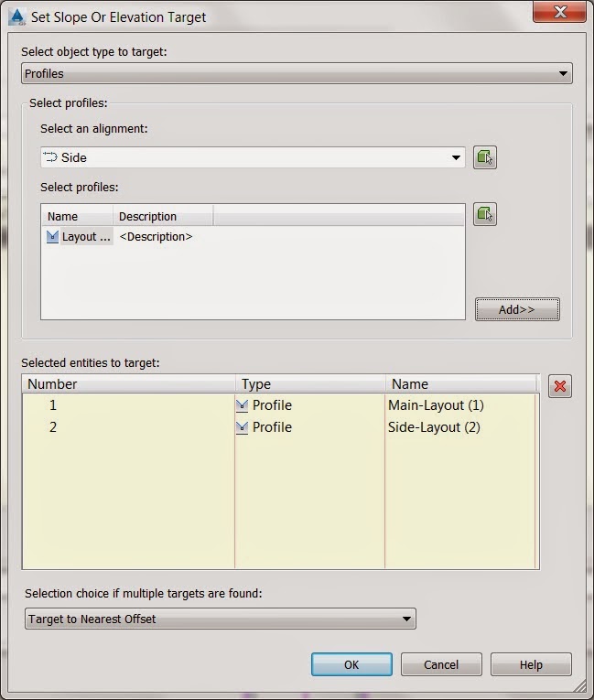This screenshot has height=700, width=594.
Task: Open Target to Nearest Offset dropdown
Action: point(221,619)
